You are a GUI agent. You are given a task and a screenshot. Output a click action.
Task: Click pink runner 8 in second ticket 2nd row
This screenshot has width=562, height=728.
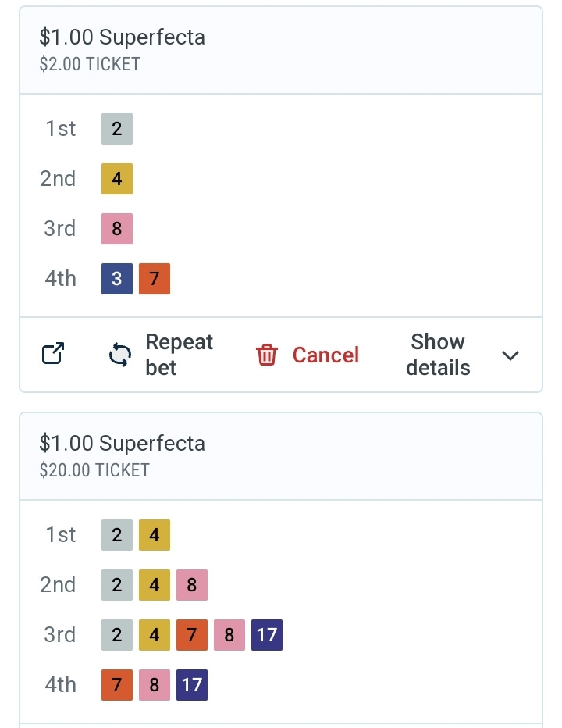coord(192,585)
